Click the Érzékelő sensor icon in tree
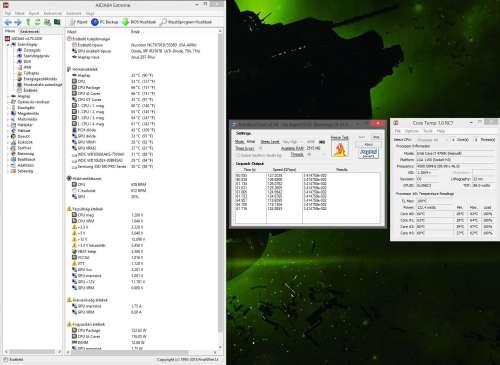Viewport: 500px width, 365px height. point(20,90)
